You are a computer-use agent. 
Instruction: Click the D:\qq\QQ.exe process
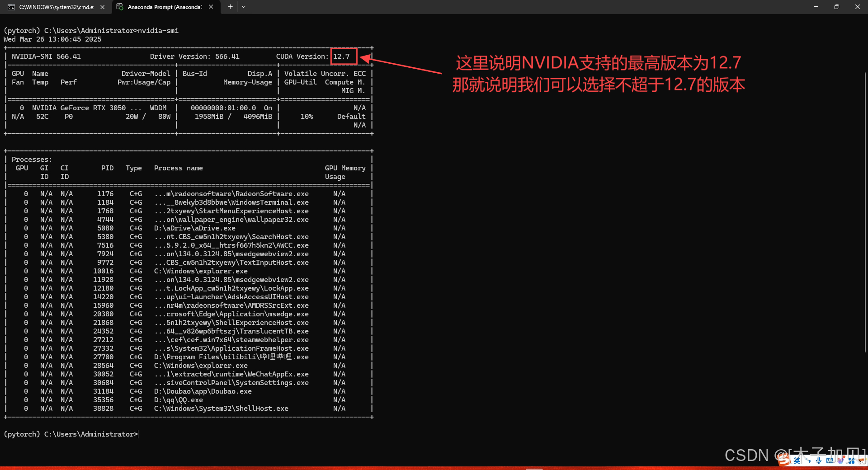pos(179,400)
